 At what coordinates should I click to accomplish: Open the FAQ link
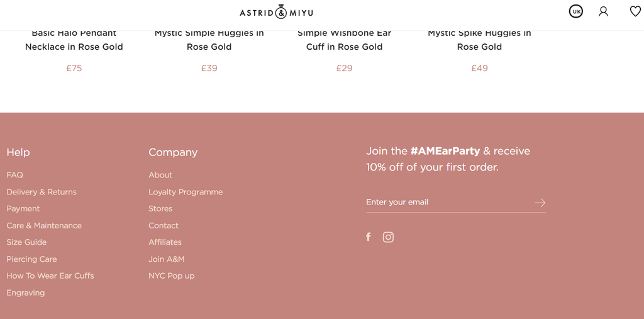coord(14,175)
